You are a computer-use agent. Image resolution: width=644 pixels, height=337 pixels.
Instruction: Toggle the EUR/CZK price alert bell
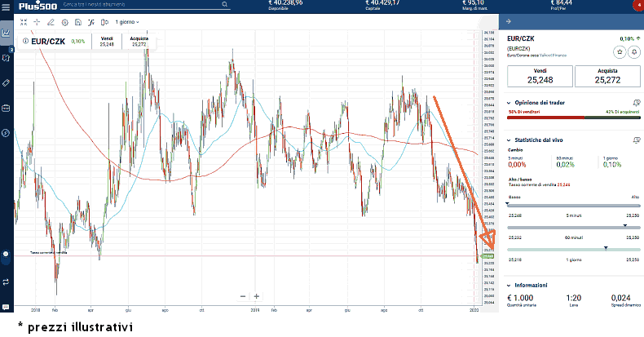[x=633, y=51]
